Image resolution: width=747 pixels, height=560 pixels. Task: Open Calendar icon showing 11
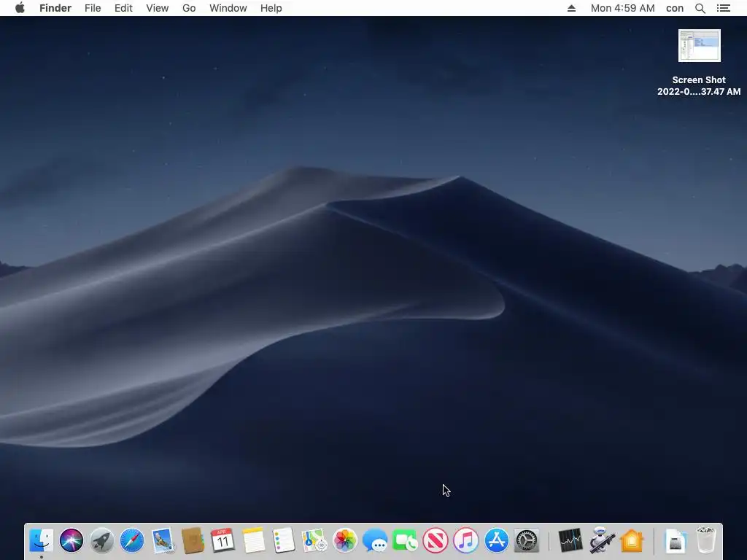[x=223, y=541]
